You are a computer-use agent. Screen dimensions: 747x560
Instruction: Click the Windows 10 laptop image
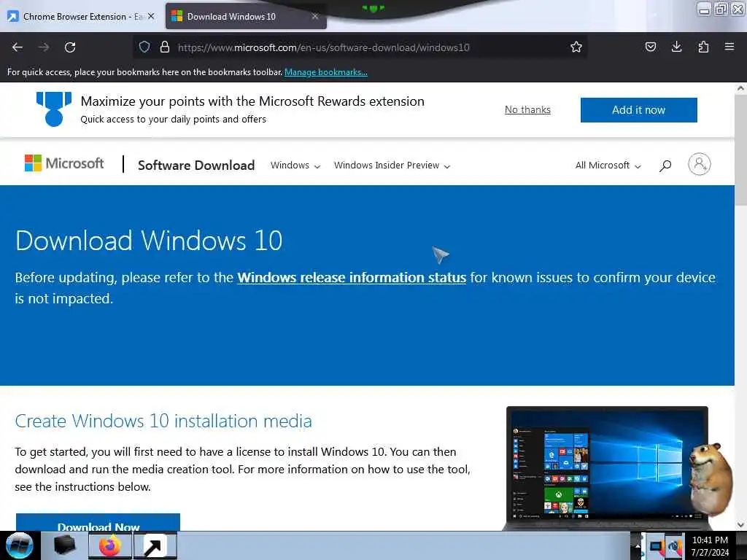607,468
